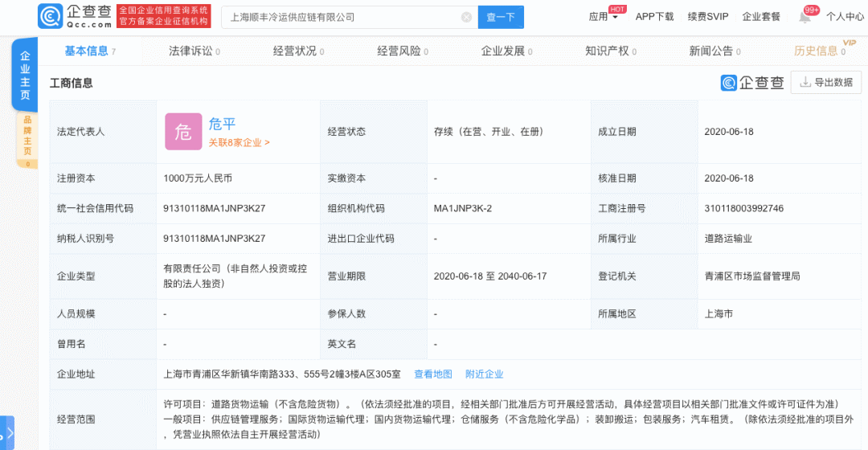Switch to the 法律诉讼 tab
Screen dimensions: 868x450
pos(194,51)
